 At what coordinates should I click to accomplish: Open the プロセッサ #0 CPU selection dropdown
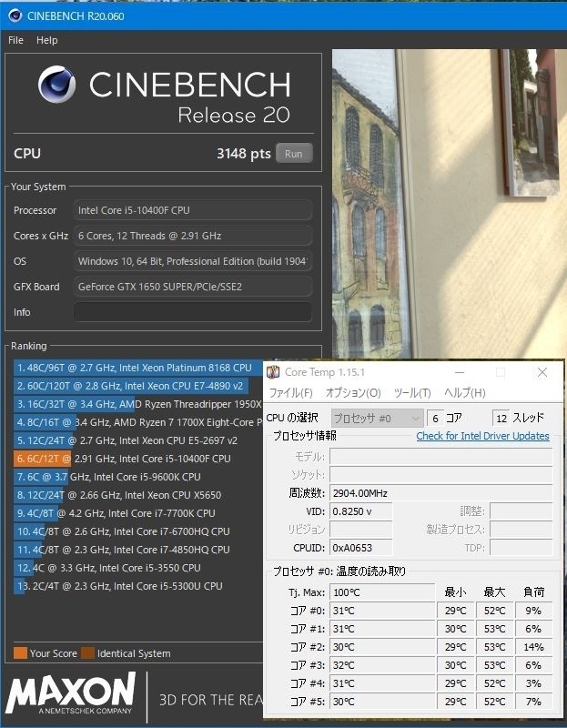click(377, 419)
